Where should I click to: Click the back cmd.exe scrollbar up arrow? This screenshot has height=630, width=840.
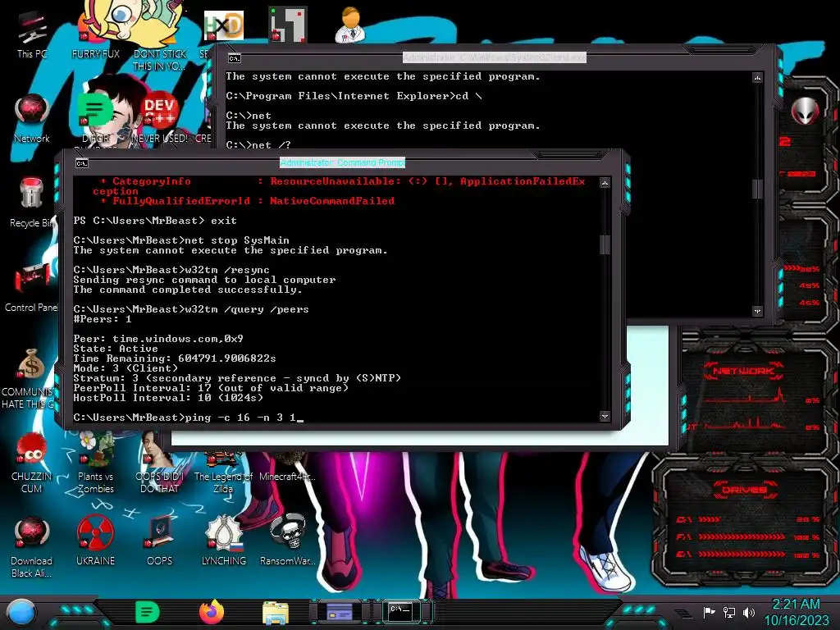[757, 78]
